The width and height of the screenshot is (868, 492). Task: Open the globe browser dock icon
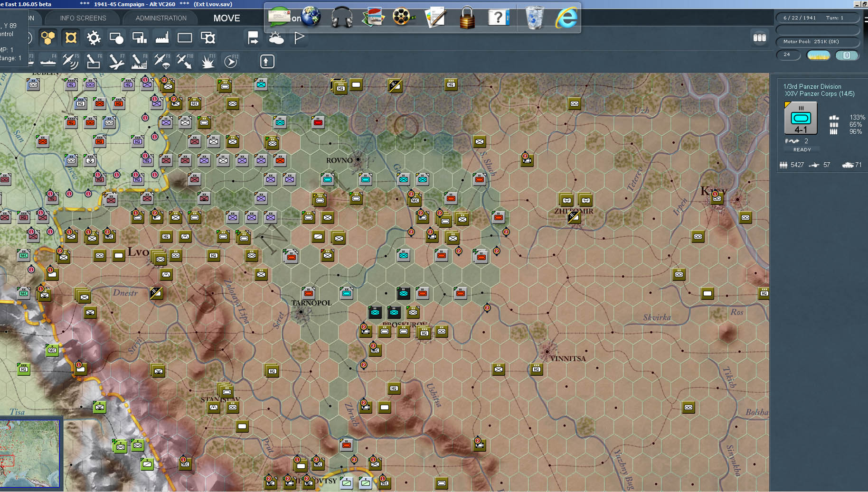pos(311,17)
